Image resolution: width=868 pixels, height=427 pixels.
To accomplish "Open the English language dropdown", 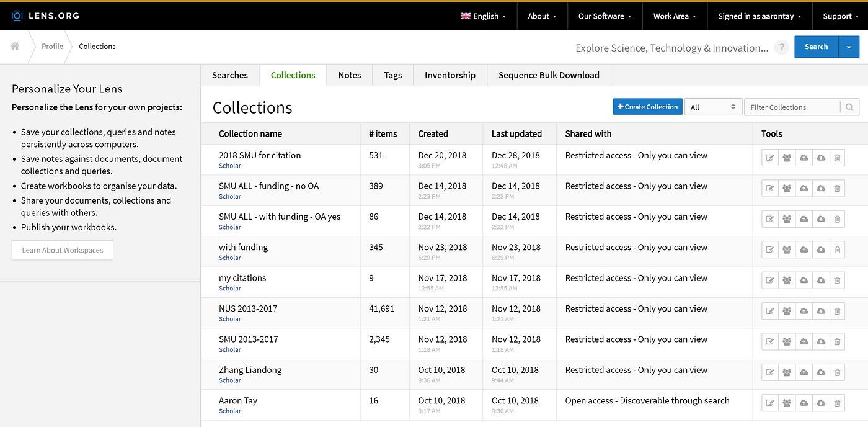I will click(484, 16).
